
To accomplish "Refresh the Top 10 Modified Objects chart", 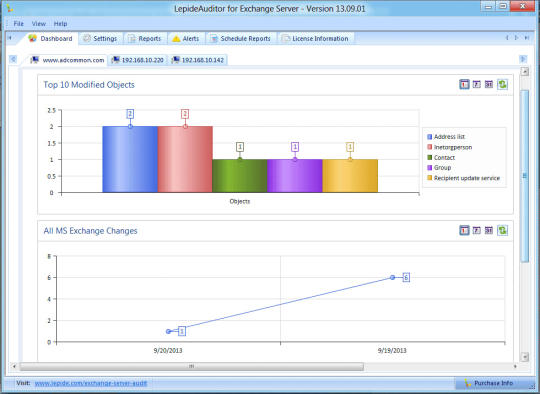I will [x=502, y=84].
